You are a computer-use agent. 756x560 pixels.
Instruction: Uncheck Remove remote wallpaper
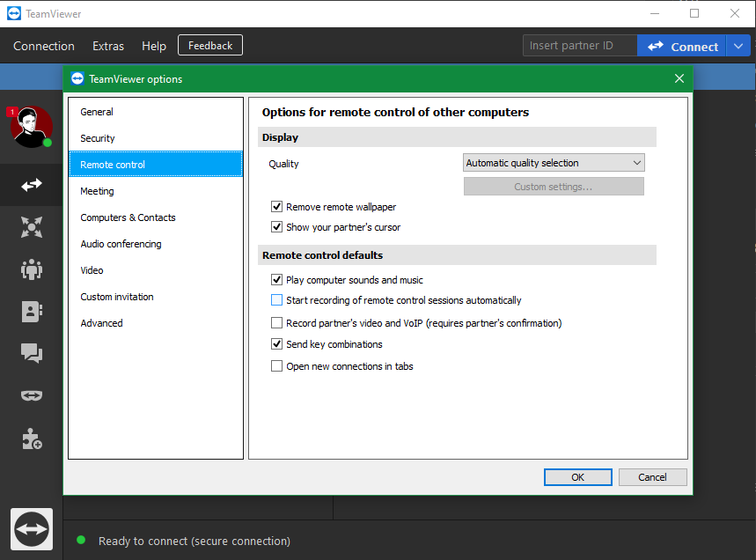(276, 207)
